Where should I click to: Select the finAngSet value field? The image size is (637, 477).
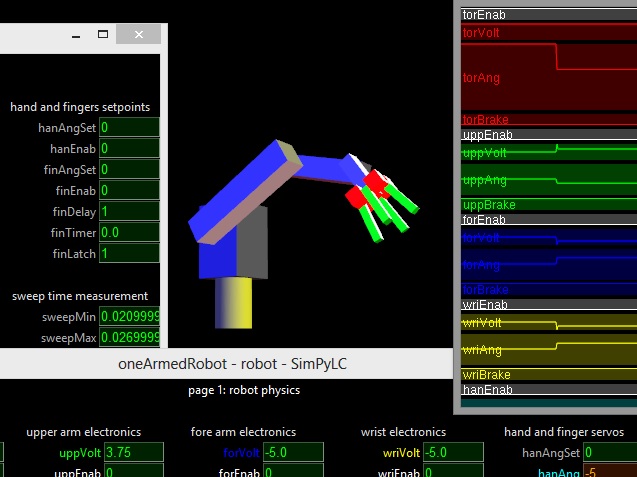pyautogui.click(x=129, y=169)
